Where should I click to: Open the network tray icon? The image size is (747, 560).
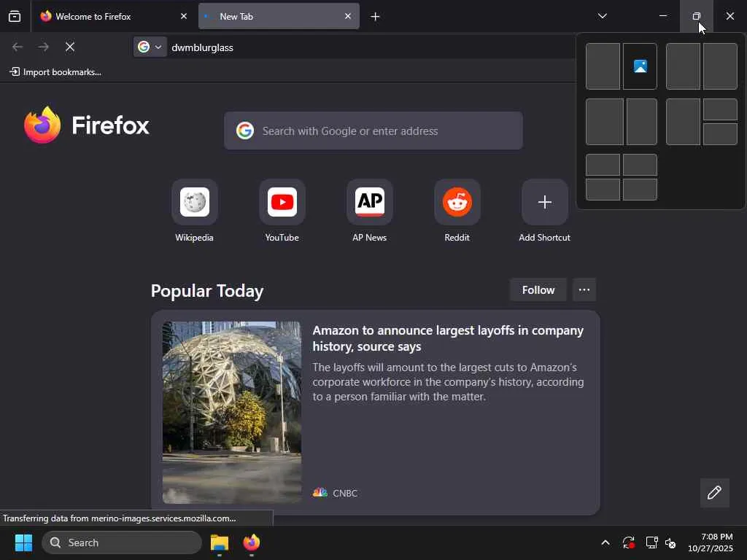pos(651,542)
